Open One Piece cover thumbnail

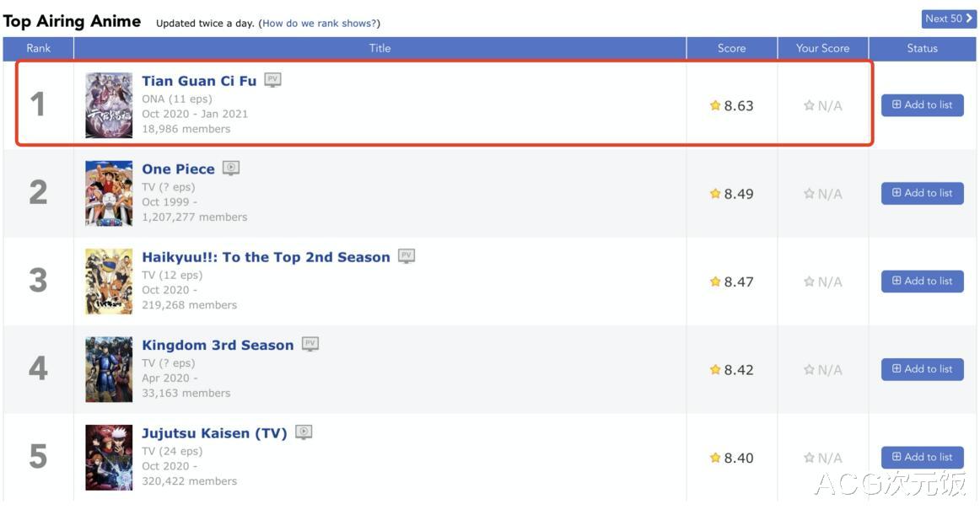click(x=109, y=193)
